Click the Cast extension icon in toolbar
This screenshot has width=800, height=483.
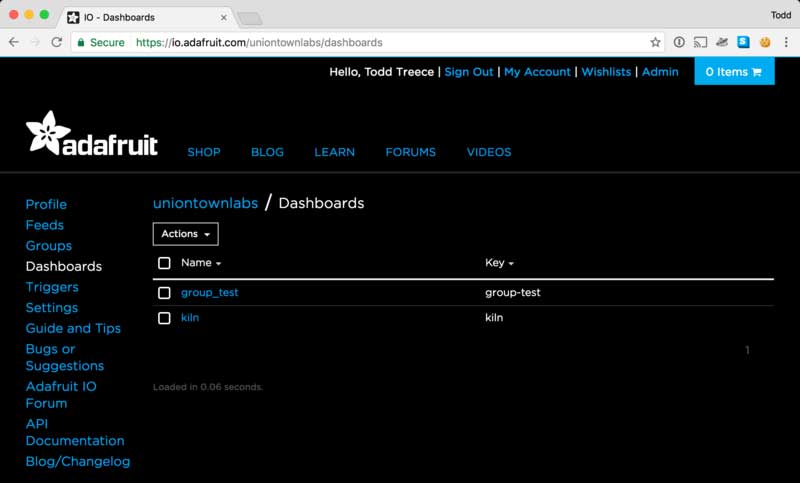click(x=700, y=43)
